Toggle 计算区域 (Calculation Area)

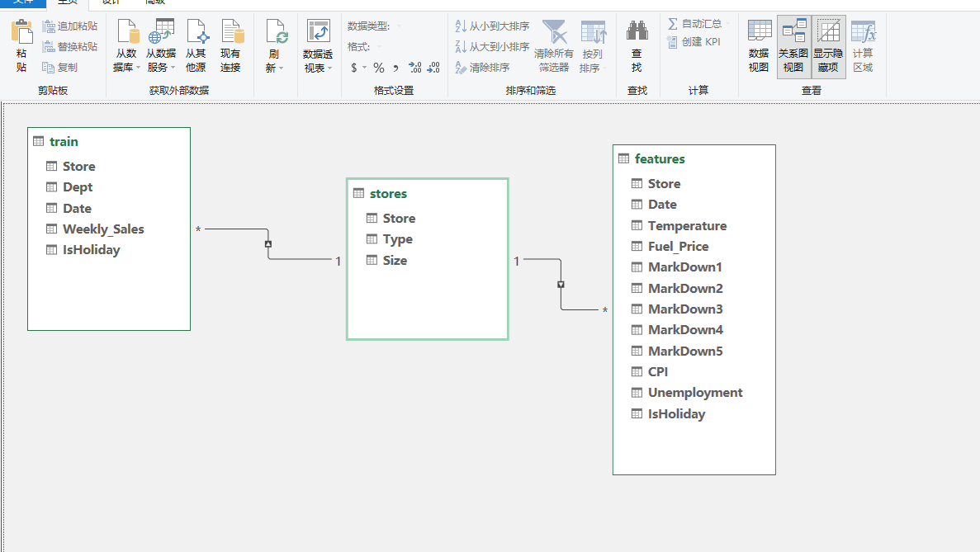point(864,46)
